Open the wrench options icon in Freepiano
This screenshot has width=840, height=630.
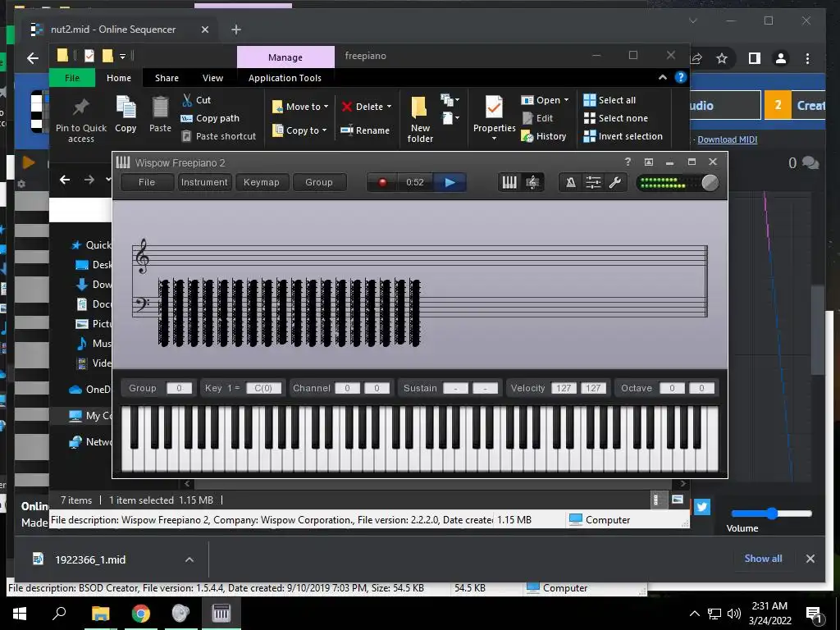pyautogui.click(x=615, y=183)
